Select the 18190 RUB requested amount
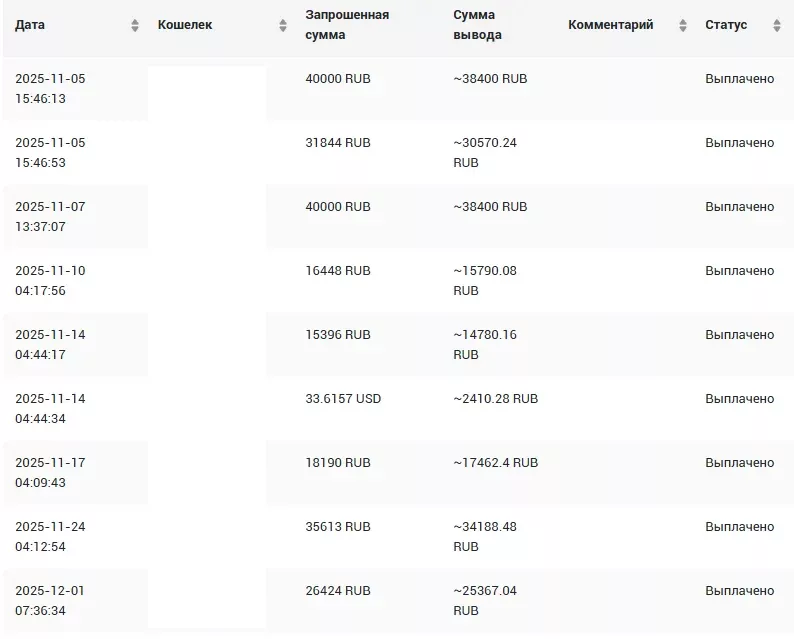794x639 pixels. tap(338, 462)
